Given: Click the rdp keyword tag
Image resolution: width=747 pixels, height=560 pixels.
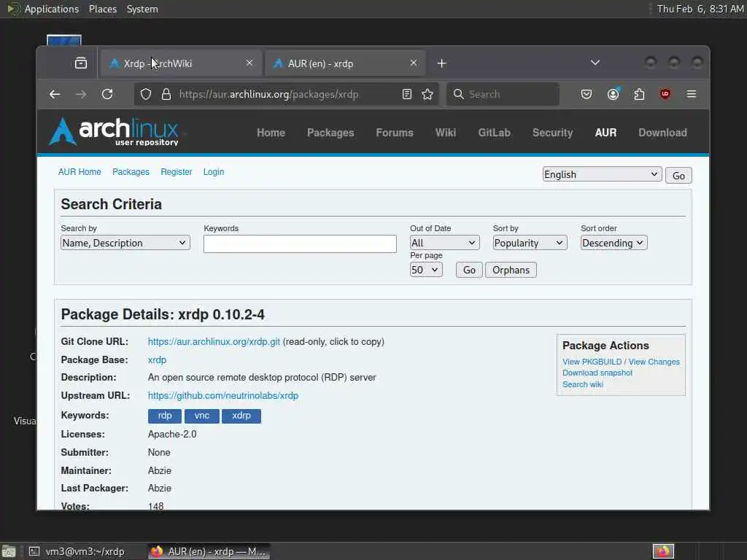Looking at the screenshot, I should [x=165, y=416].
